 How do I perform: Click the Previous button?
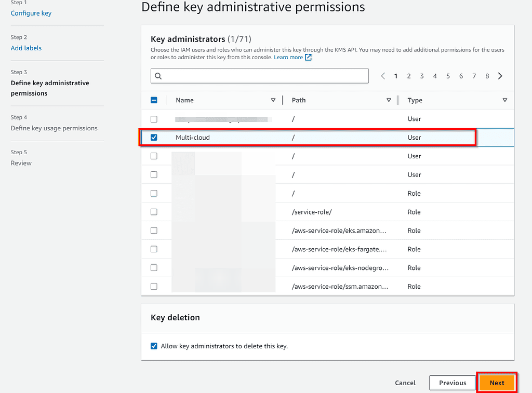tap(453, 383)
